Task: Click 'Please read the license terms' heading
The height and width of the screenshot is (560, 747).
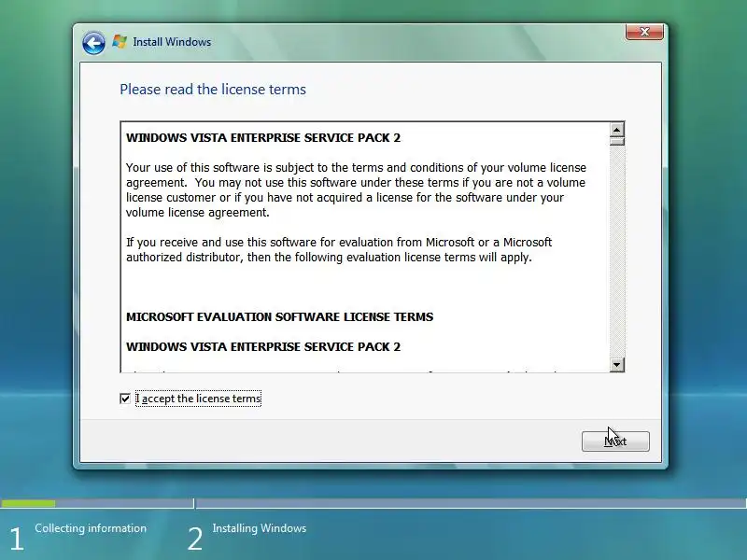Action: coord(213,90)
